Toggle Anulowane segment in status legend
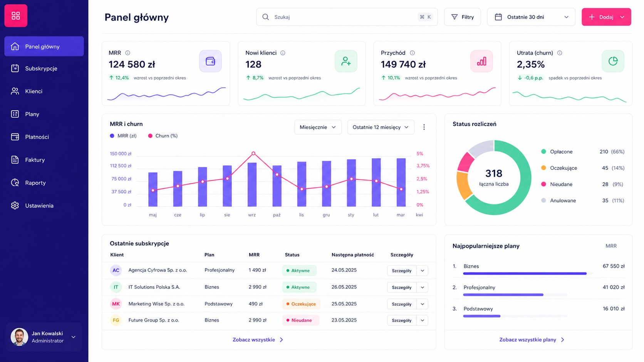The image size is (644, 362). [558, 200]
